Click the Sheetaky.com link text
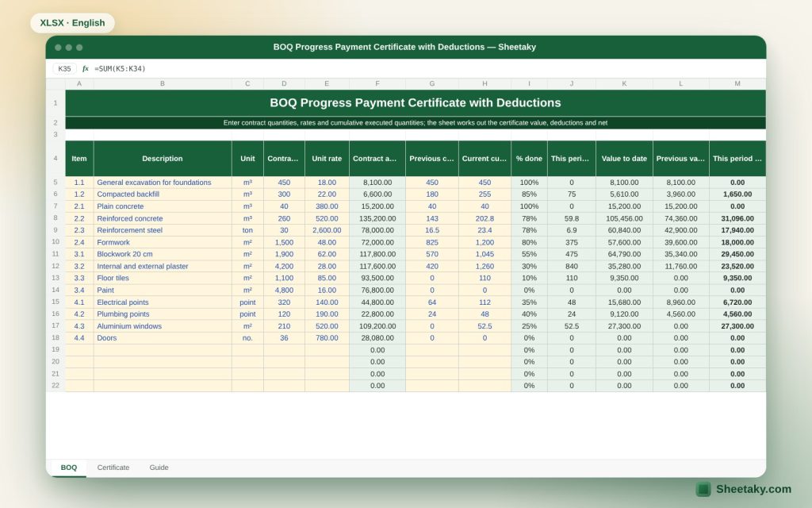The image size is (812, 508). coord(753,489)
